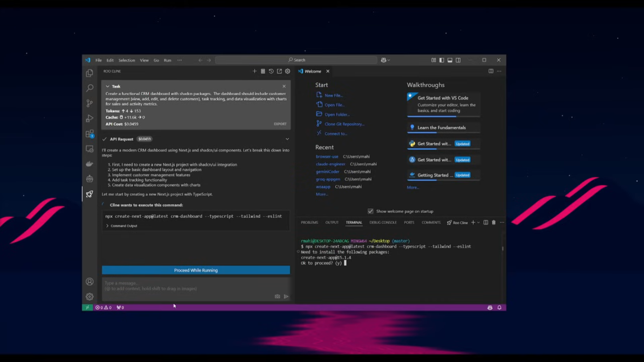Click Open Folder link

pyautogui.click(x=337, y=114)
